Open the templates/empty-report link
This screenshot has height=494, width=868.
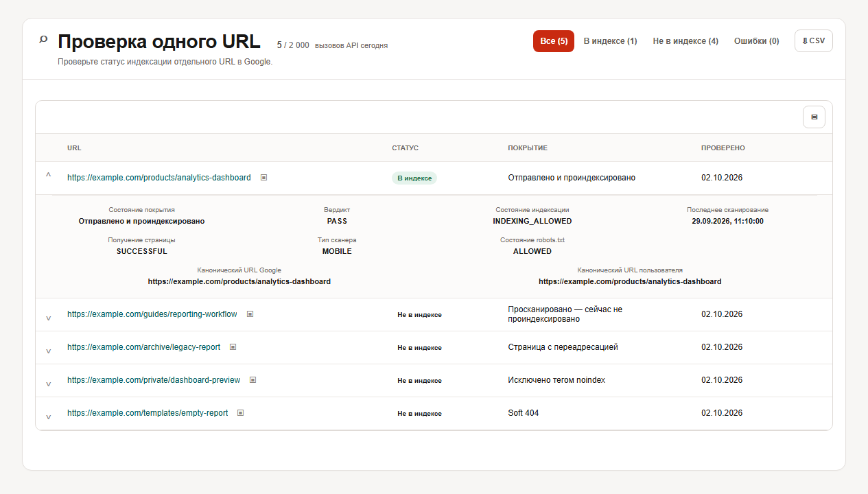148,413
